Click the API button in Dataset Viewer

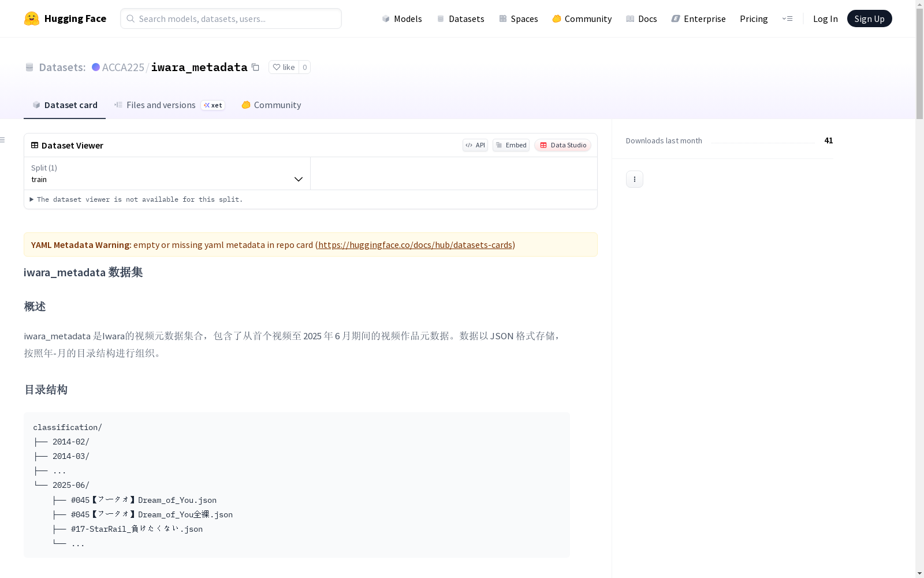(x=475, y=145)
